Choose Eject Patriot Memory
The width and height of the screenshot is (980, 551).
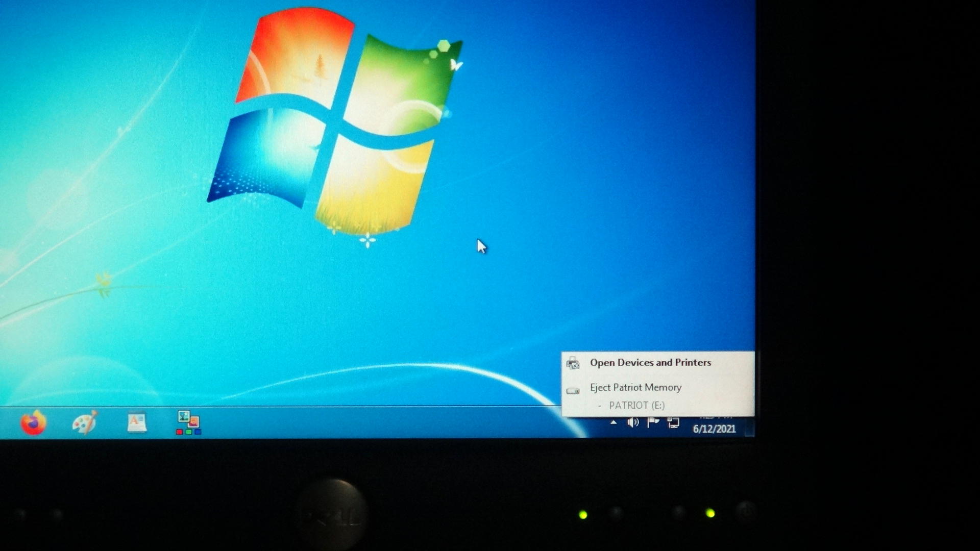(635, 388)
